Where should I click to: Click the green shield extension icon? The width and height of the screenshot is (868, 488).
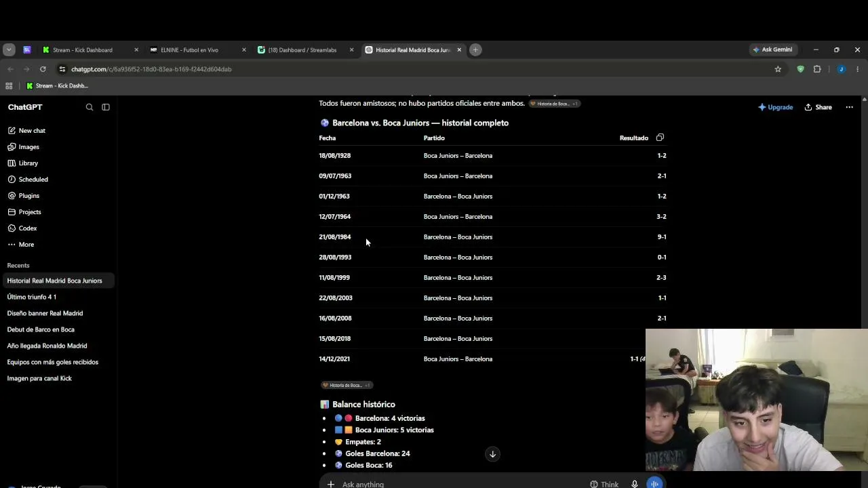[x=801, y=69]
